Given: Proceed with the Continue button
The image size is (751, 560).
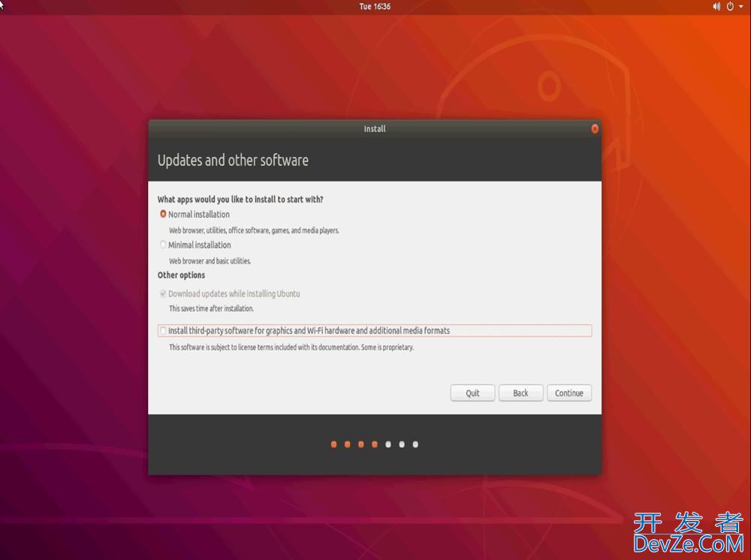Looking at the screenshot, I should 569,393.
